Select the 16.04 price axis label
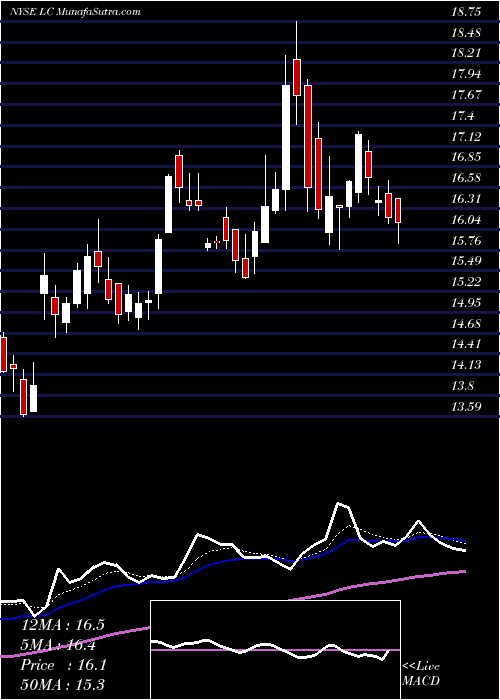 [466, 219]
